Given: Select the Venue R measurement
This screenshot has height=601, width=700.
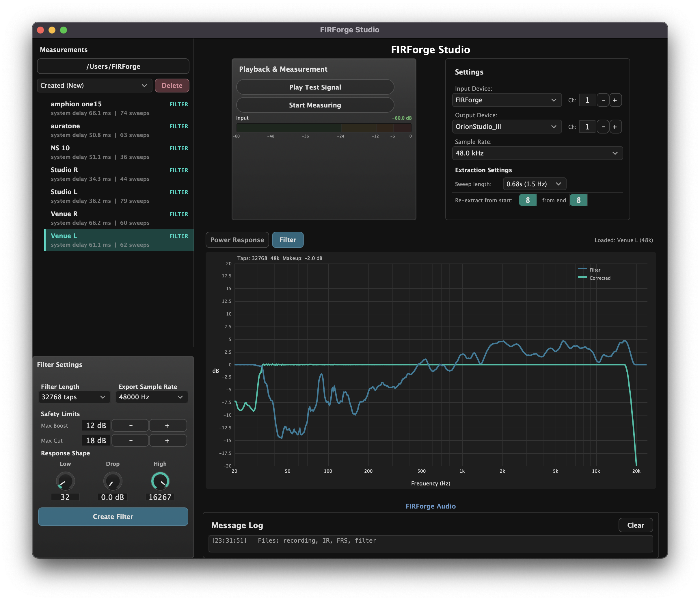Looking at the screenshot, I should pos(119,218).
